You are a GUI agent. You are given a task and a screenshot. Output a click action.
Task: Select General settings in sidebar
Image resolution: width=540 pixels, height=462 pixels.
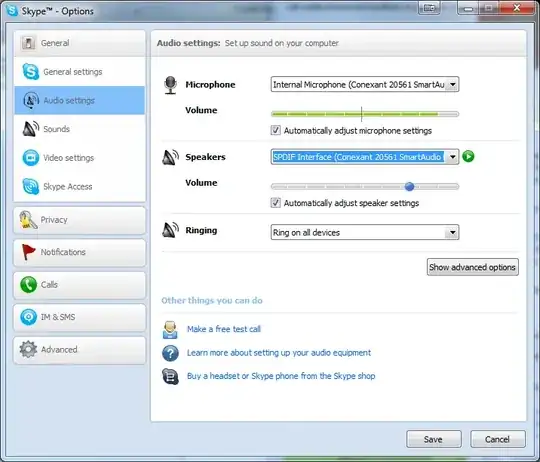coord(80,72)
